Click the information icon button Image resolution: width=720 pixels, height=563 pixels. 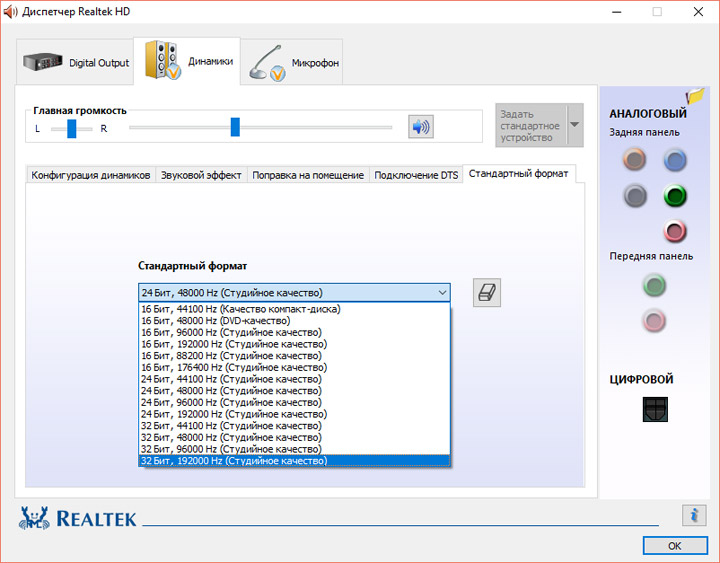tap(694, 515)
